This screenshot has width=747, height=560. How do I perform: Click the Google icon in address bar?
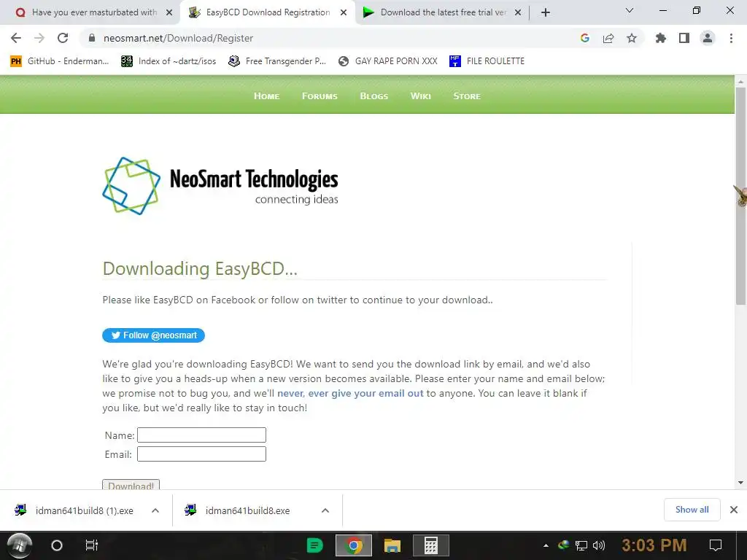point(585,38)
